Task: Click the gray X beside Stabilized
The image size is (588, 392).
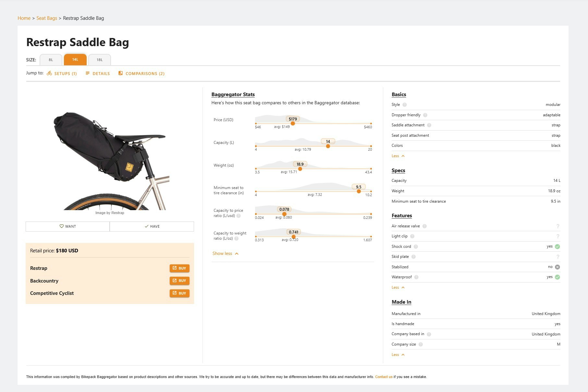Action: coord(557,267)
